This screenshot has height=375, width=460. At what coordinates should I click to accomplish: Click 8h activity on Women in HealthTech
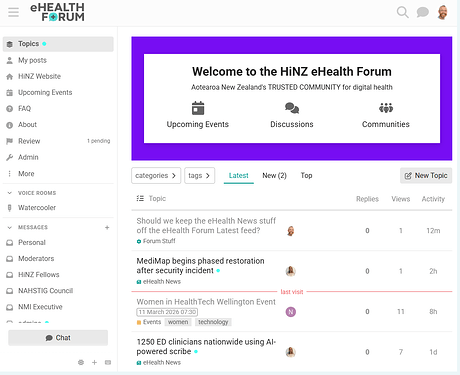433,312
